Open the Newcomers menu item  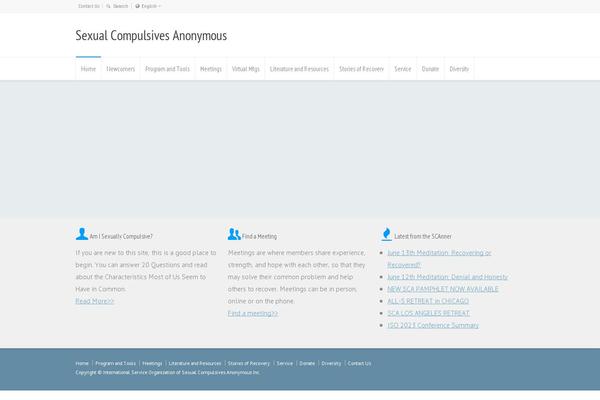tap(121, 69)
